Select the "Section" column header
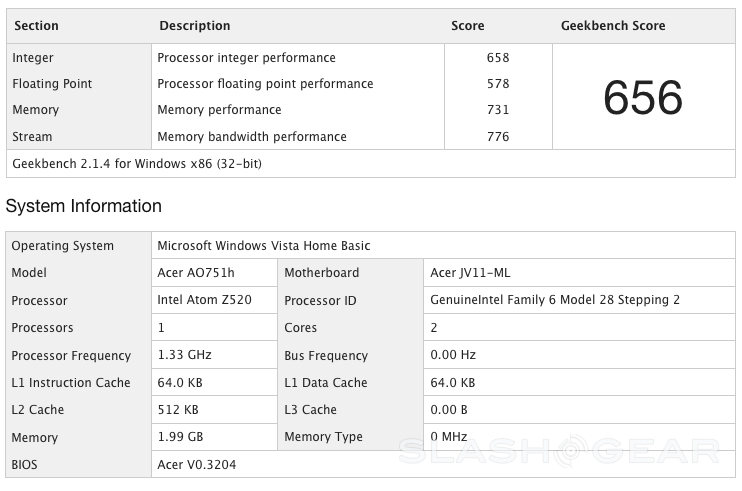The width and height of the screenshot is (742, 491). coord(35,26)
